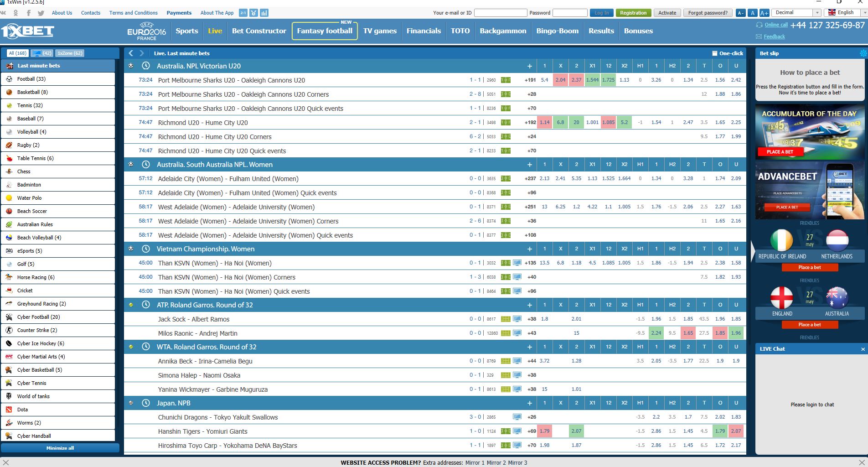Go forward with the right arrow
868x467 pixels.
point(142,53)
